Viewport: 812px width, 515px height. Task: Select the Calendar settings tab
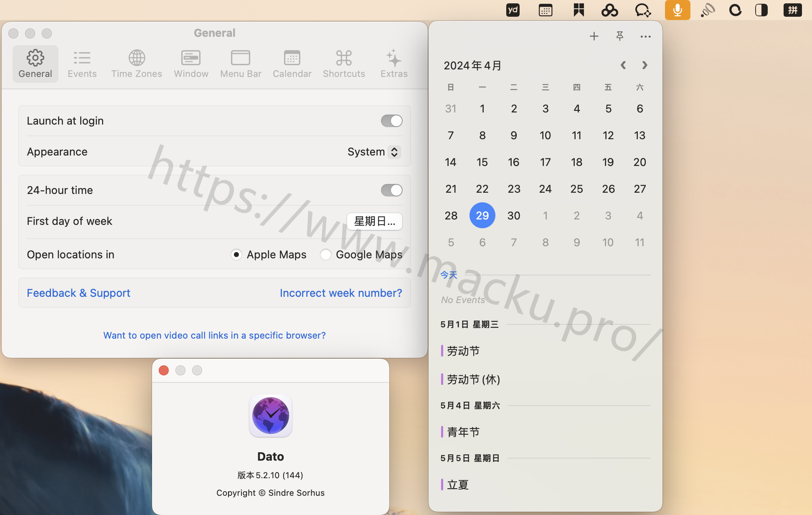[x=292, y=64]
